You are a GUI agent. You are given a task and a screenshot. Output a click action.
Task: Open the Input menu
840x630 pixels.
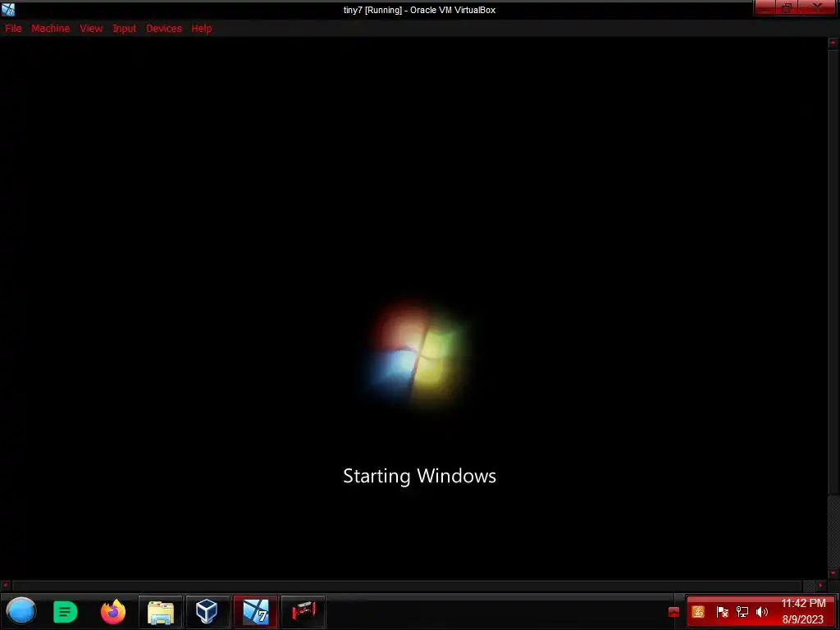point(125,29)
